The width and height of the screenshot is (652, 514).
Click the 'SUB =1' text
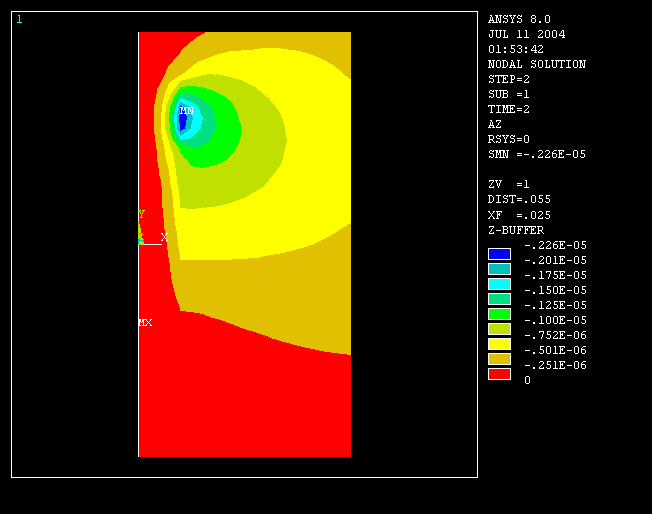tap(509, 94)
